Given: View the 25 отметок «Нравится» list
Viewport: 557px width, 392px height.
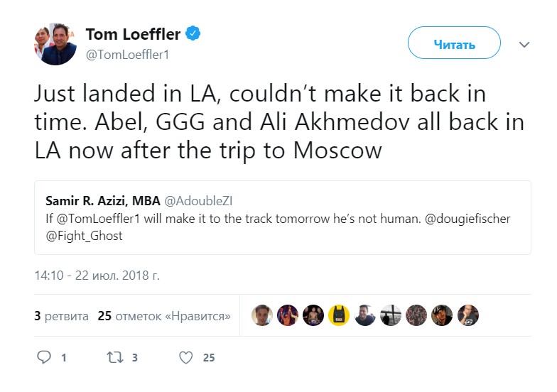Looking at the screenshot, I should click(164, 316).
